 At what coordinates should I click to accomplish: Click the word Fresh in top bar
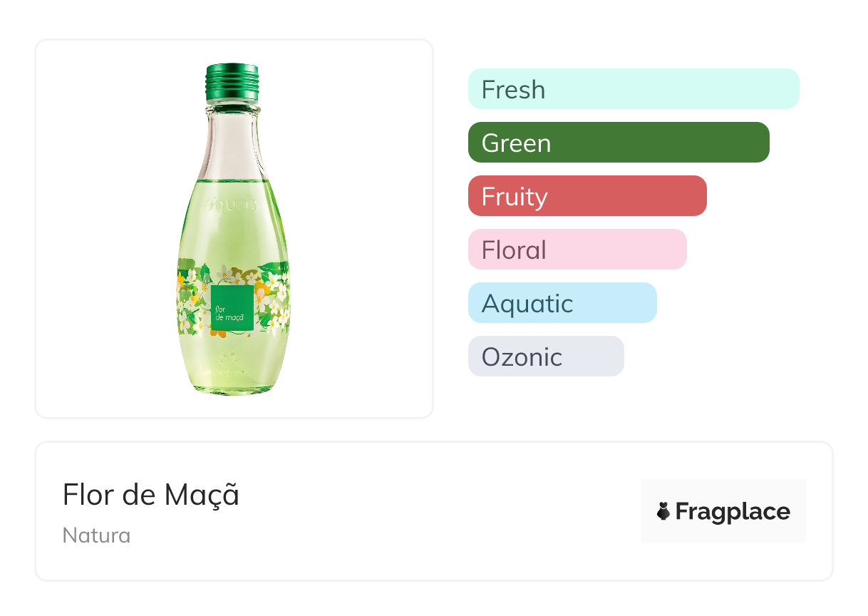click(x=513, y=89)
